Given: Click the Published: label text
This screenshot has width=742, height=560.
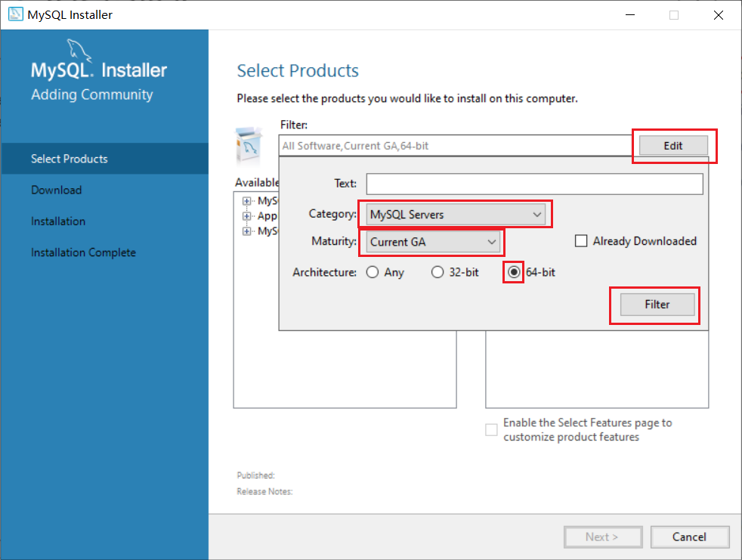Looking at the screenshot, I should tap(256, 475).
